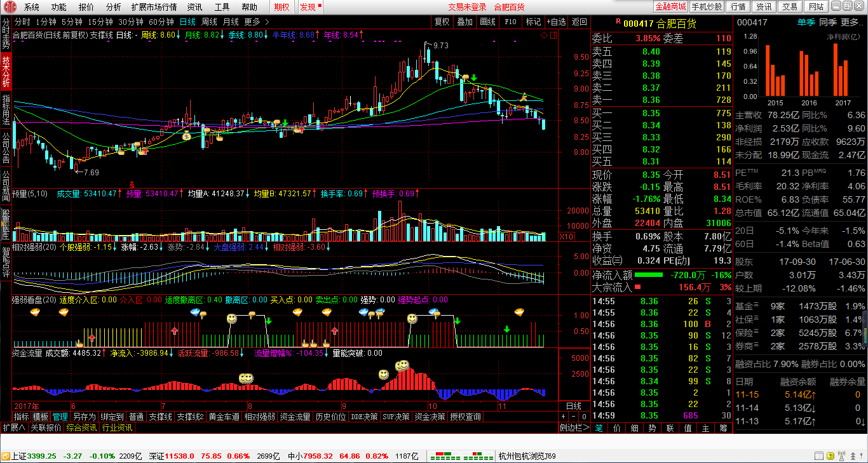This screenshot has height=463, width=868.
Task: Toggle the 叠加 overlay option
Action: (x=465, y=22)
